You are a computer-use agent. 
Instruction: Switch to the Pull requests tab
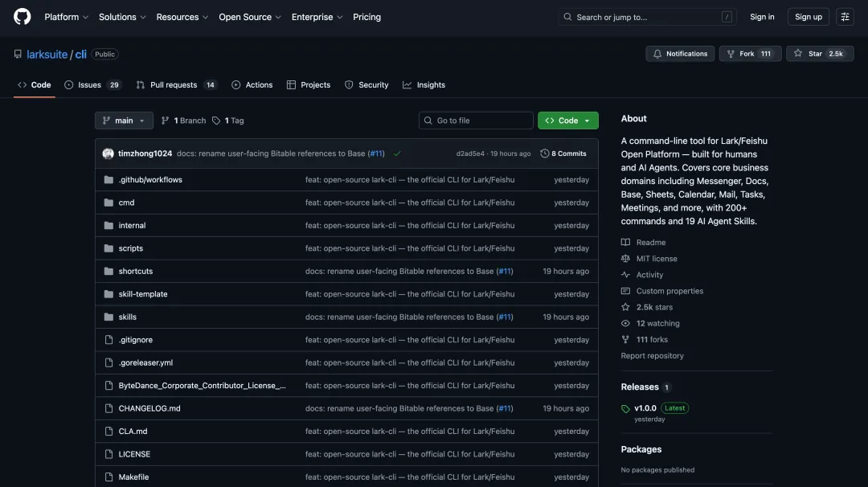[176, 84]
